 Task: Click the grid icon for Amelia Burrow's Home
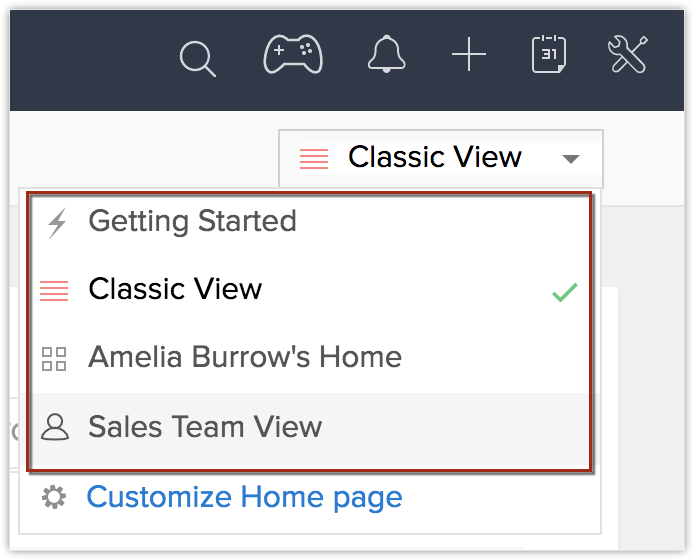(54, 359)
